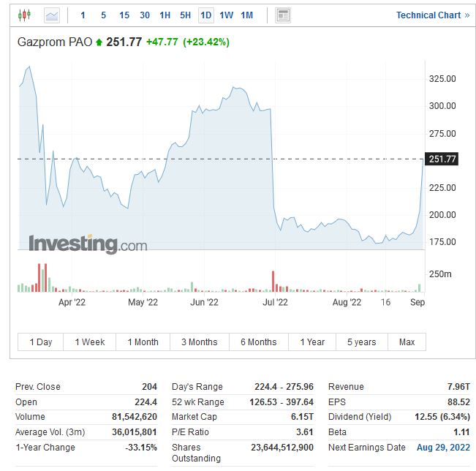This screenshot has width=476, height=471.
Task: Choose the 1W interval
Action: (226, 15)
